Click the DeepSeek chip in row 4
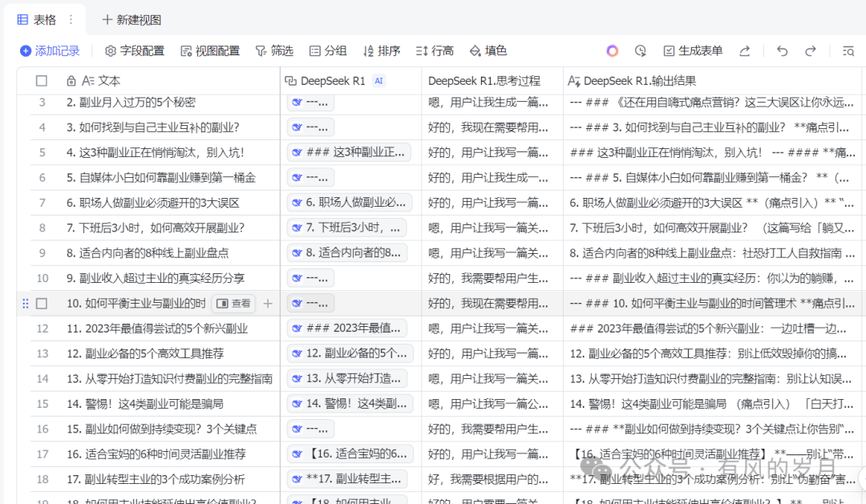Viewport: 866px width, 504px height. pyautogui.click(x=310, y=127)
